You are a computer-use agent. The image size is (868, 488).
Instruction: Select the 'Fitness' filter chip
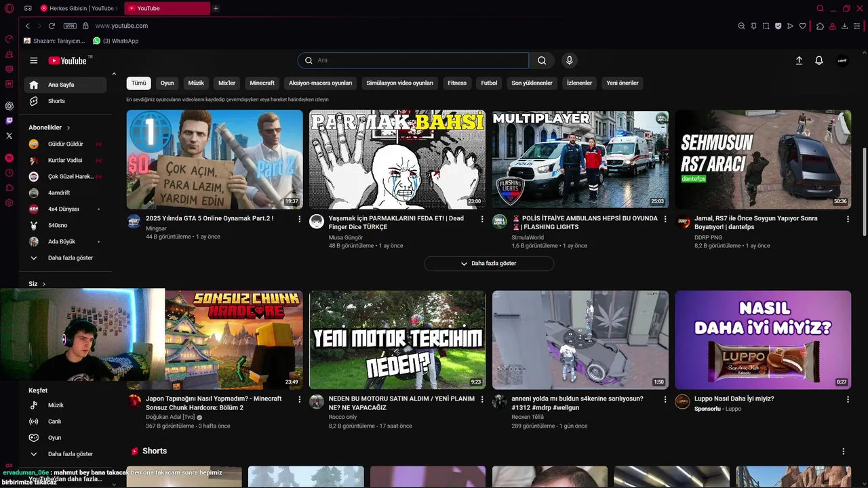457,83
